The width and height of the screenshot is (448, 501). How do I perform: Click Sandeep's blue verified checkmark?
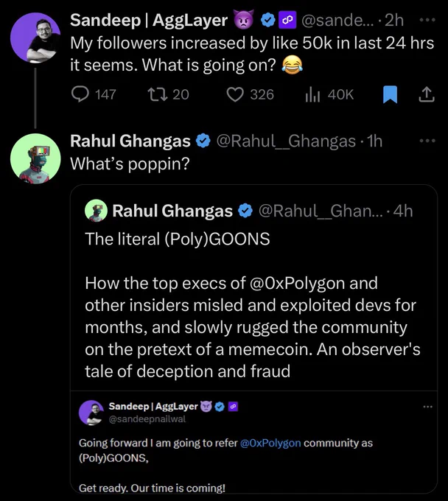[x=267, y=20]
